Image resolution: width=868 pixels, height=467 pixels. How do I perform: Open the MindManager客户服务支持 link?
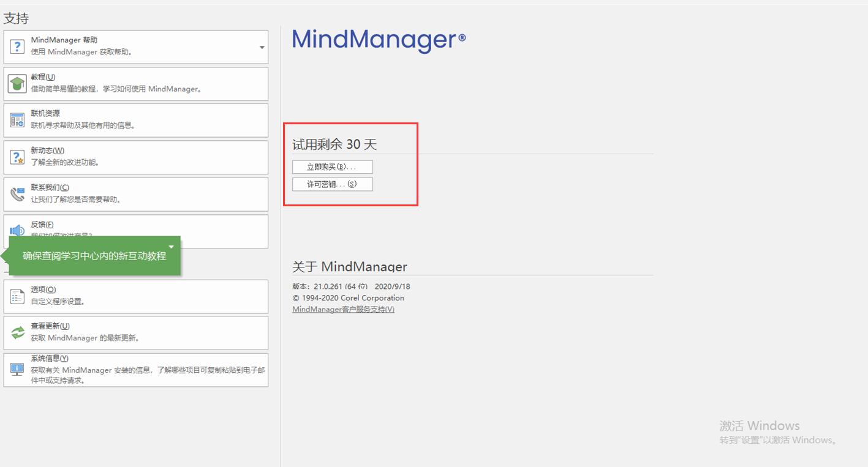coord(343,309)
